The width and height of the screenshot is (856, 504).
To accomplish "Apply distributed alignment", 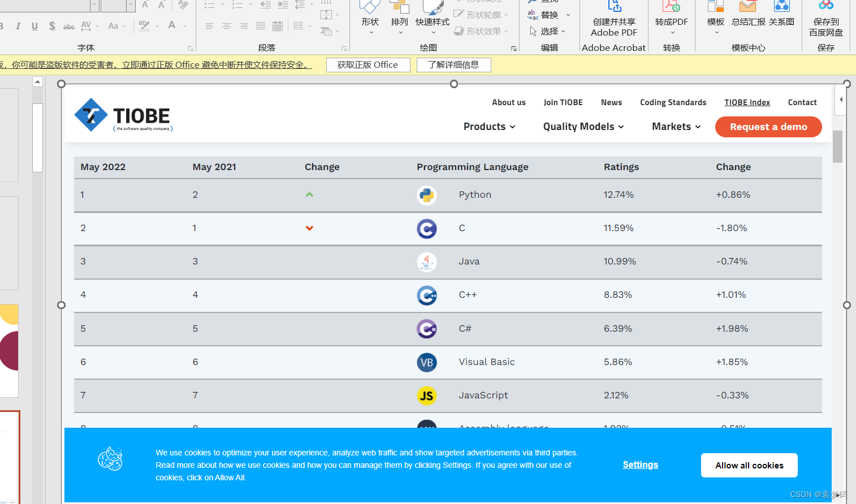I will 278,26.
